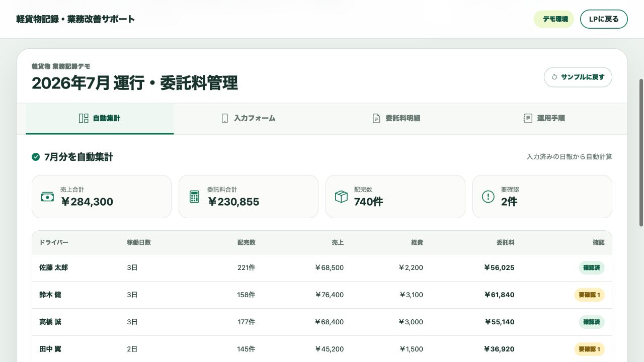This screenshot has width=644, height=362.
Task: Click the reset arrow icon in サンプルに戻す
Action: coord(554,77)
